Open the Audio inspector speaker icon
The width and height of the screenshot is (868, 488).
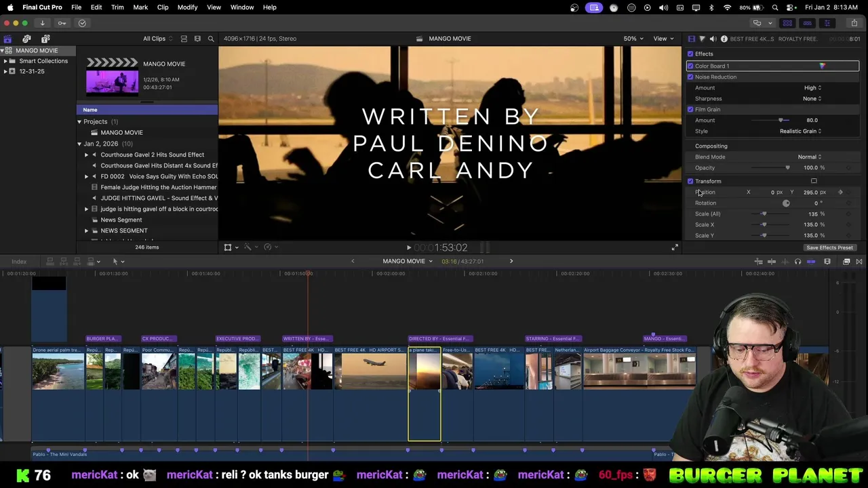[x=713, y=39]
